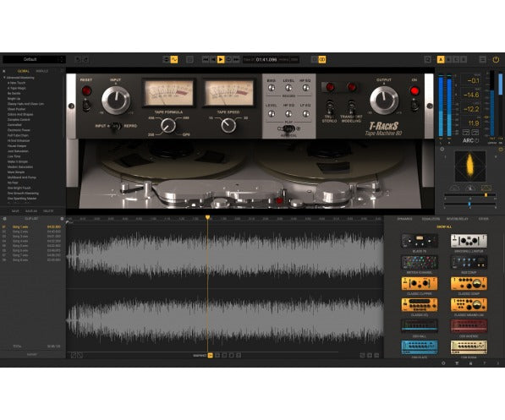Select the yellow analyzer display mode icon
This screenshot has height=420, width=505.
pos(486,188)
